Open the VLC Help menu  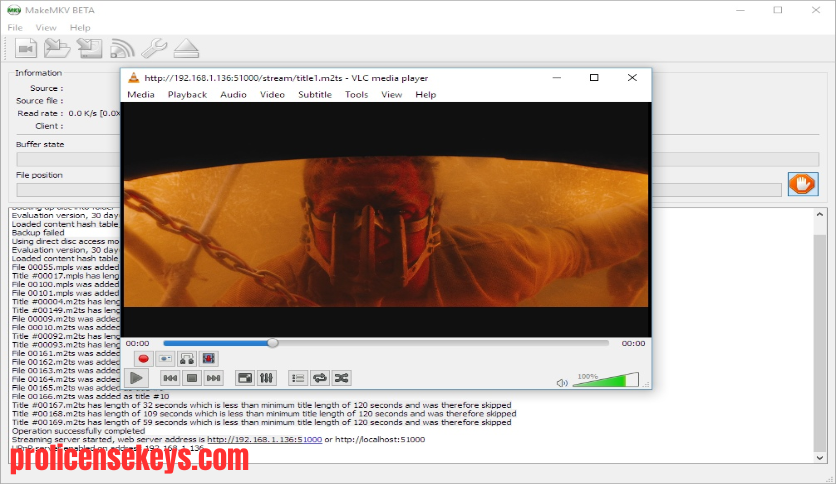[425, 94]
